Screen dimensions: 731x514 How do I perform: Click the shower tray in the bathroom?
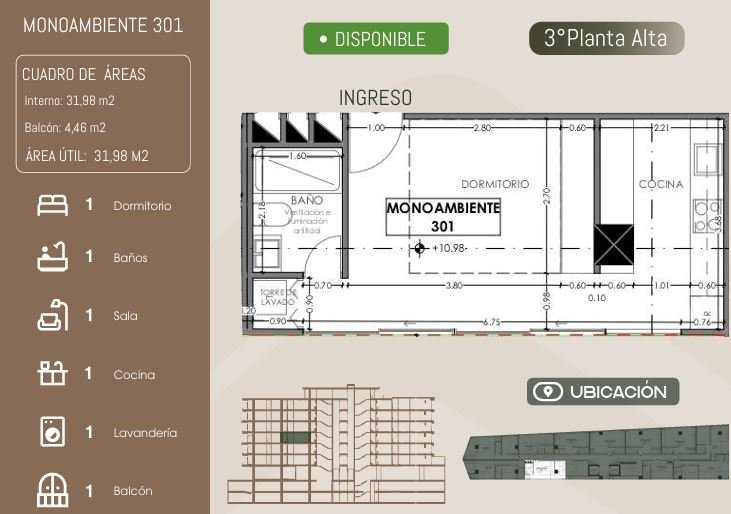point(297,170)
